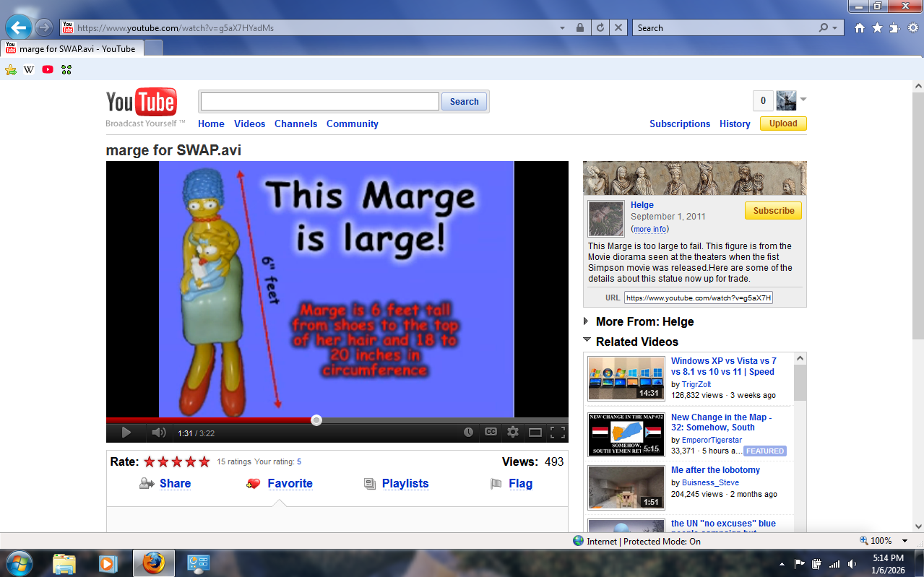Open the zoom level 100% dropdown
Image resolution: width=924 pixels, height=577 pixels.
point(905,541)
